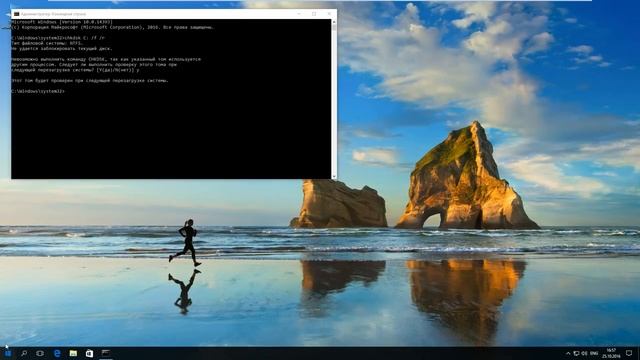Close the Command Prompt window
This screenshot has width=640, height=360.
coord(329,14)
